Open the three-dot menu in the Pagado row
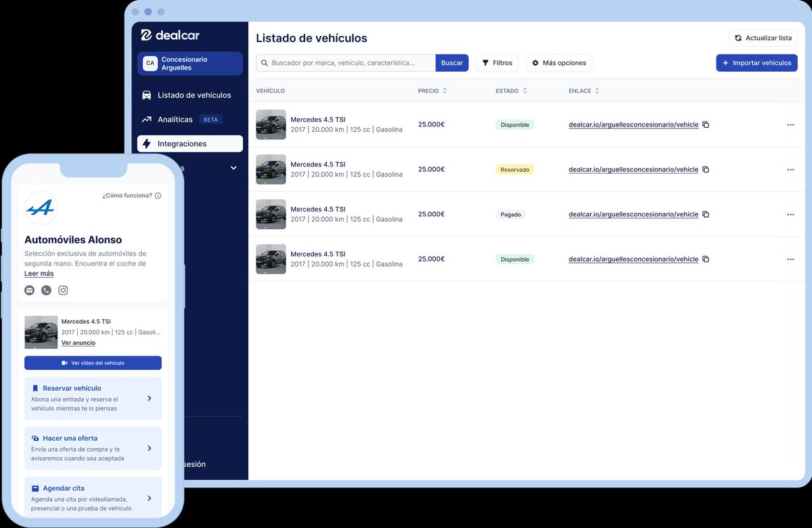Image resolution: width=812 pixels, height=528 pixels. [790, 214]
